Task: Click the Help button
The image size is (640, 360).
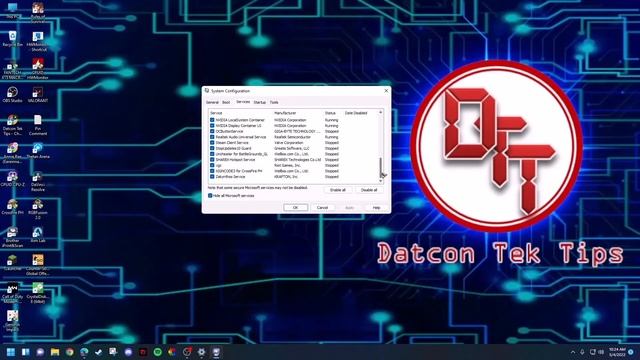Action: tap(376, 208)
